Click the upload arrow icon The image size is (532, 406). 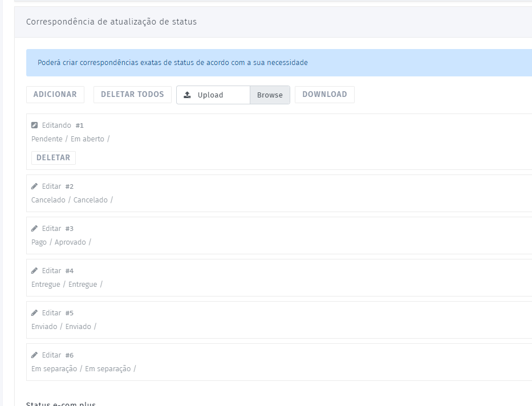tap(187, 95)
